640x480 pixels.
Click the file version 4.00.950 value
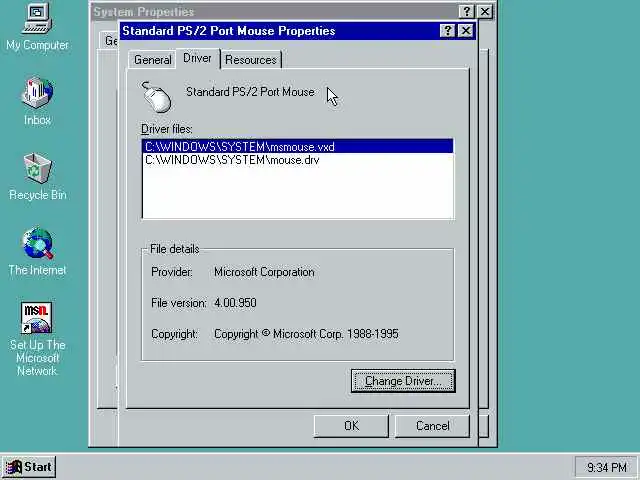(x=235, y=303)
